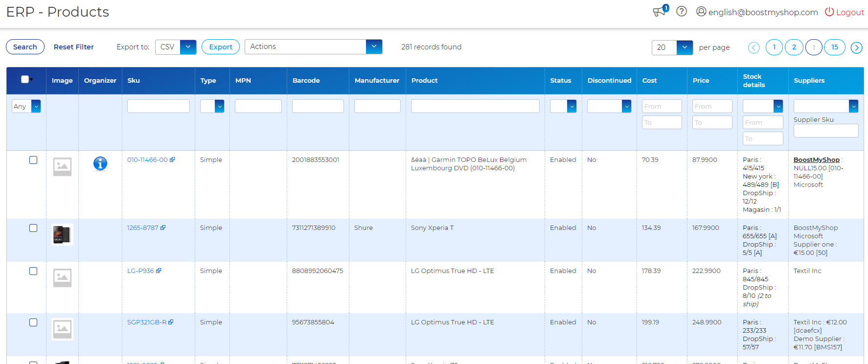Click the Reset Filter link

point(73,47)
